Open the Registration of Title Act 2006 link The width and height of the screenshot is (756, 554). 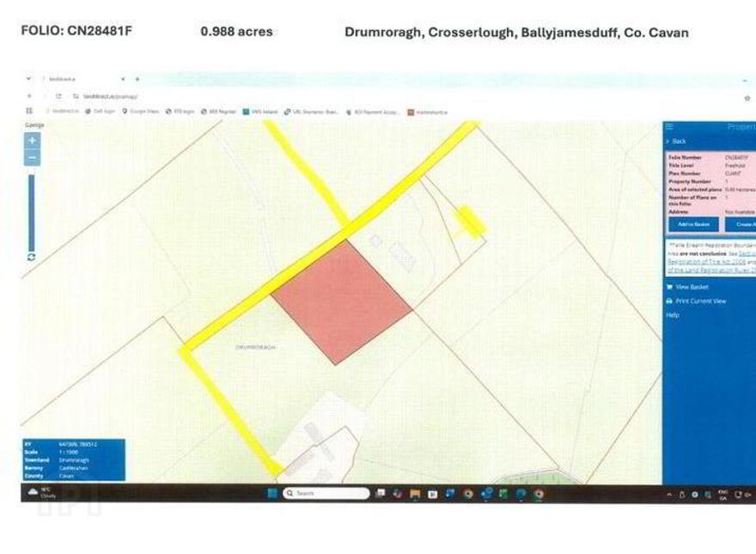pyautogui.click(x=706, y=261)
